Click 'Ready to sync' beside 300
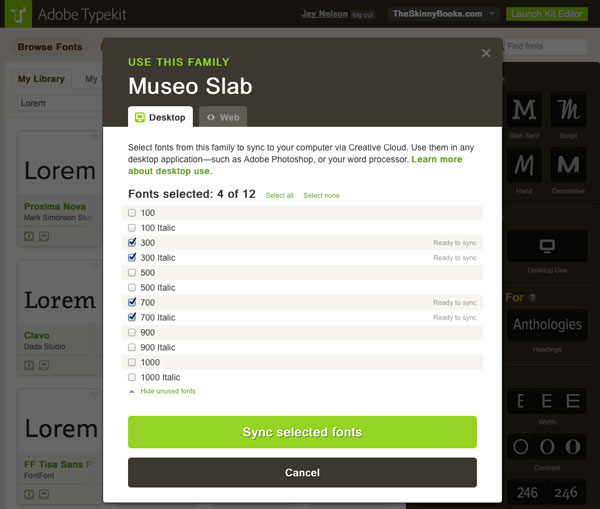 click(455, 243)
